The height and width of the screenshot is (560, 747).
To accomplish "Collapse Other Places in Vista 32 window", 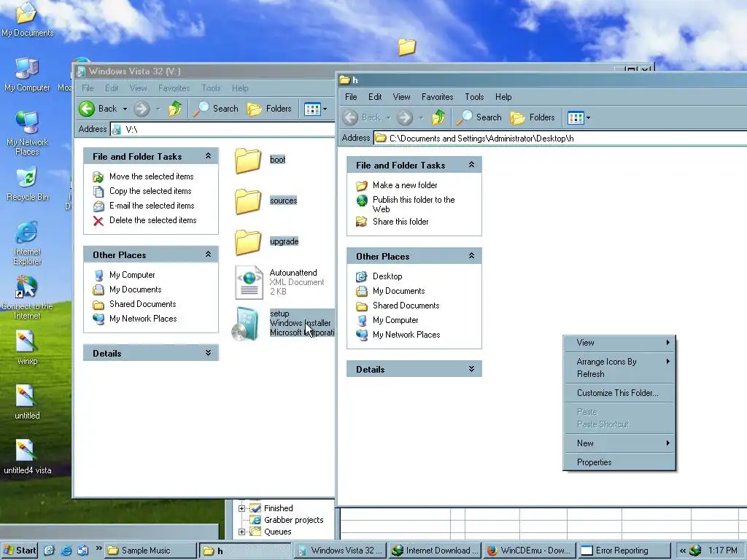I will 208,254.
